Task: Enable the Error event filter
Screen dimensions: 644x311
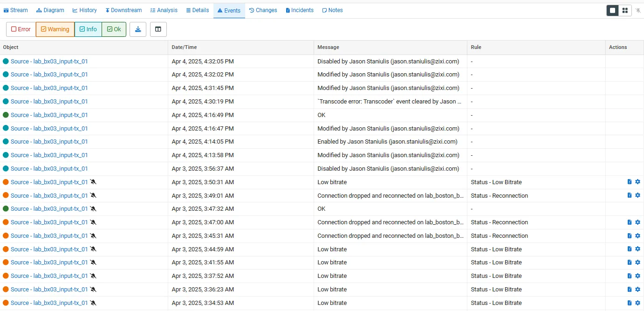Action: (21, 29)
